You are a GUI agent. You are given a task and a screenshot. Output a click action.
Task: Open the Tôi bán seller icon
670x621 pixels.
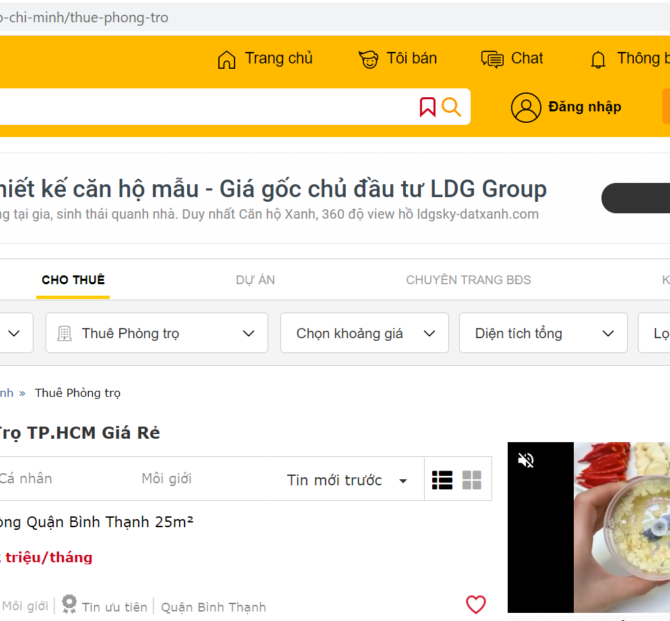[368, 60]
